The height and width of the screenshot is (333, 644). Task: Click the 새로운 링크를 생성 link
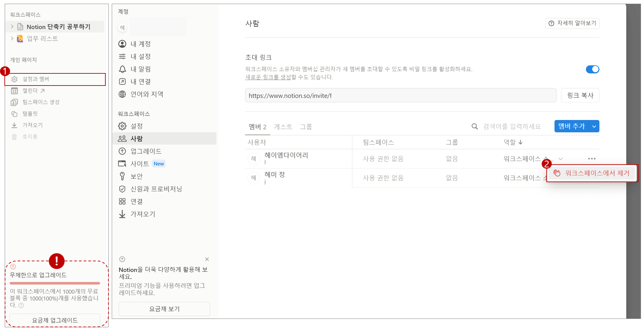pyautogui.click(x=268, y=77)
